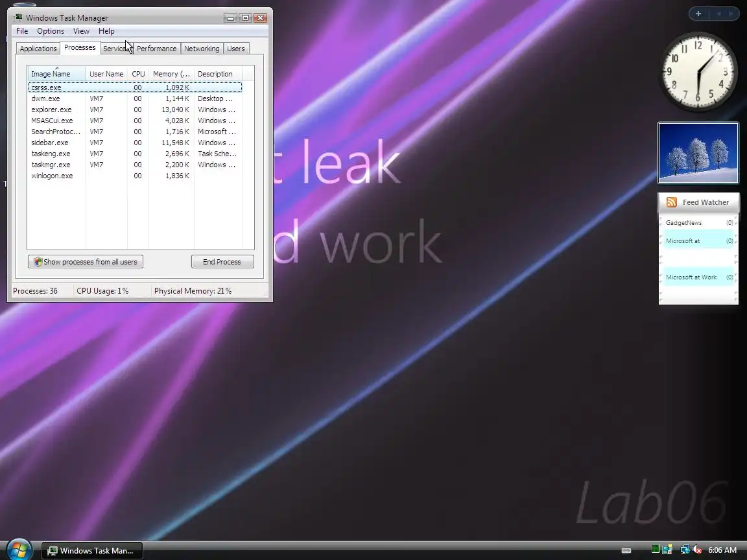Select the winlogon.exe process row
Image resolution: width=747 pixels, height=560 pixels.
[x=136, y=175]
